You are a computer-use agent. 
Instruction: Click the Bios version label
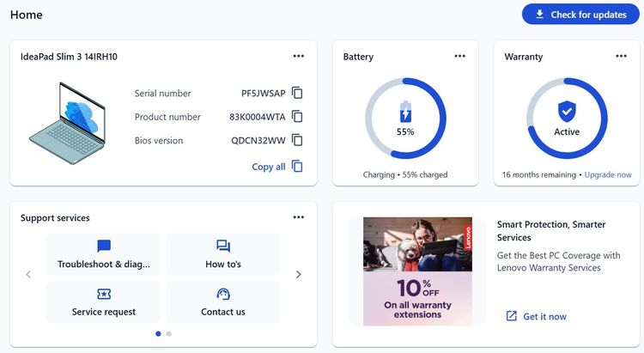click(x=159, y=141)
